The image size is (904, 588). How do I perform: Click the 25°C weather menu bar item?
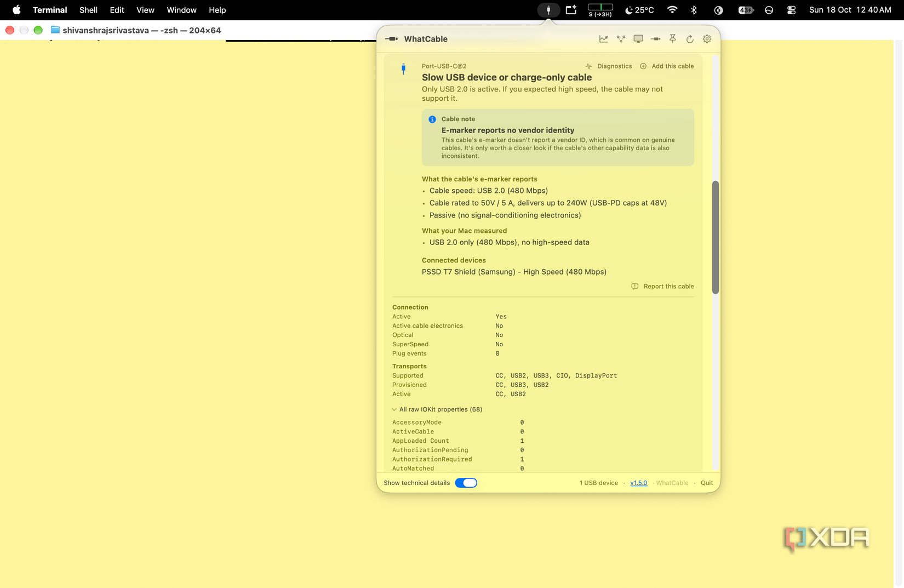[x=639, y=10]
